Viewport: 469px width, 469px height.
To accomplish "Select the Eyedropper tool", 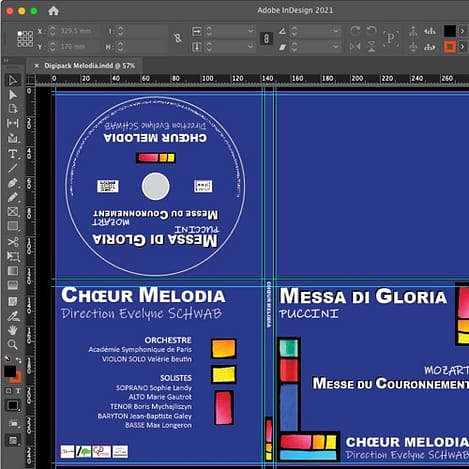I will coord(13,316).
